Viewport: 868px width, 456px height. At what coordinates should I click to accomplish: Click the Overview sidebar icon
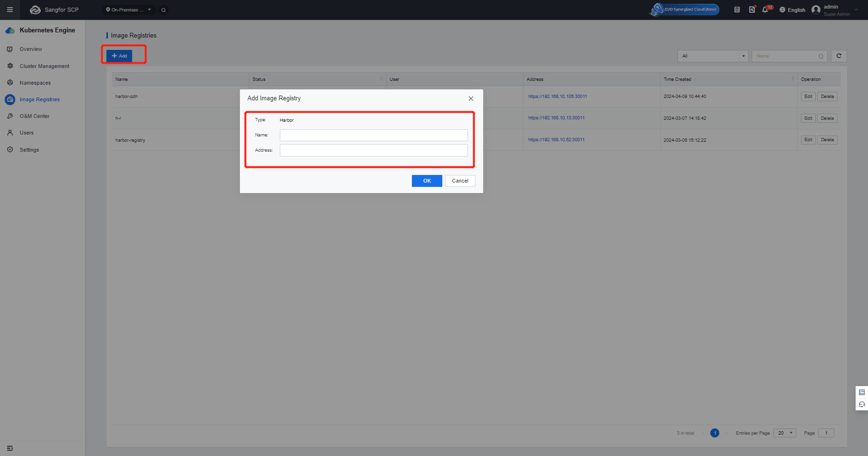click(10, 49)
